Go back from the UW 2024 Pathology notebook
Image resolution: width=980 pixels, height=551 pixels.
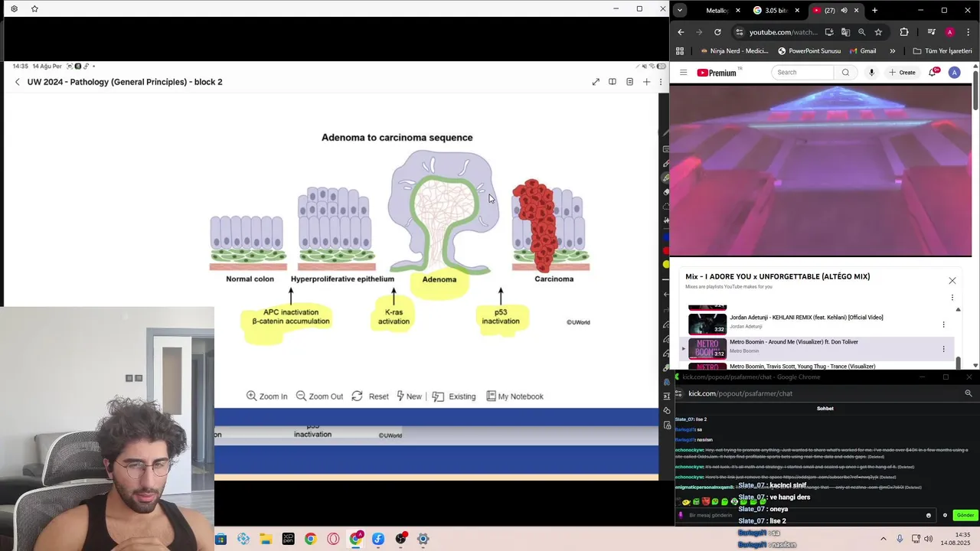(18, 82)
